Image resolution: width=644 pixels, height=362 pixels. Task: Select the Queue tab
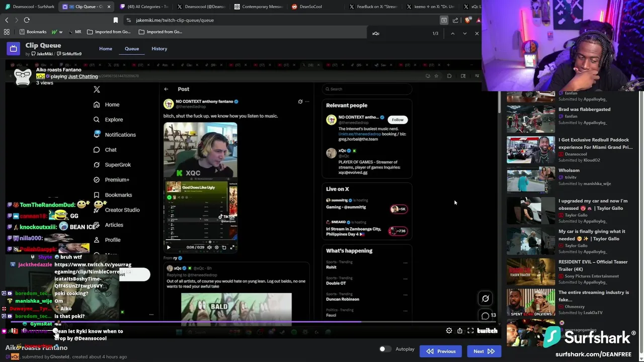(x=132, y=49)
